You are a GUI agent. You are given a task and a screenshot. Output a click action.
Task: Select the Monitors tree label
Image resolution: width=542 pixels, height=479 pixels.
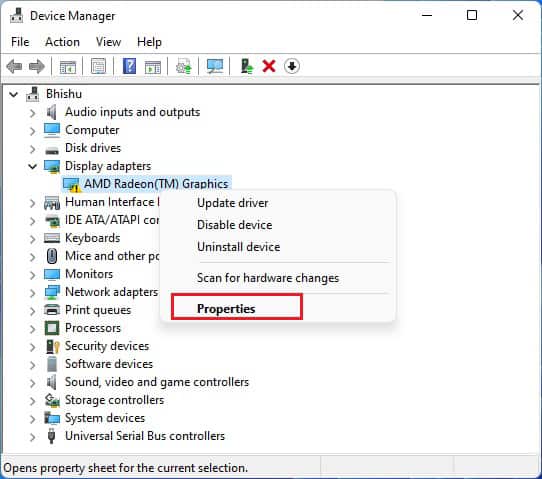[x=89, y=274]
